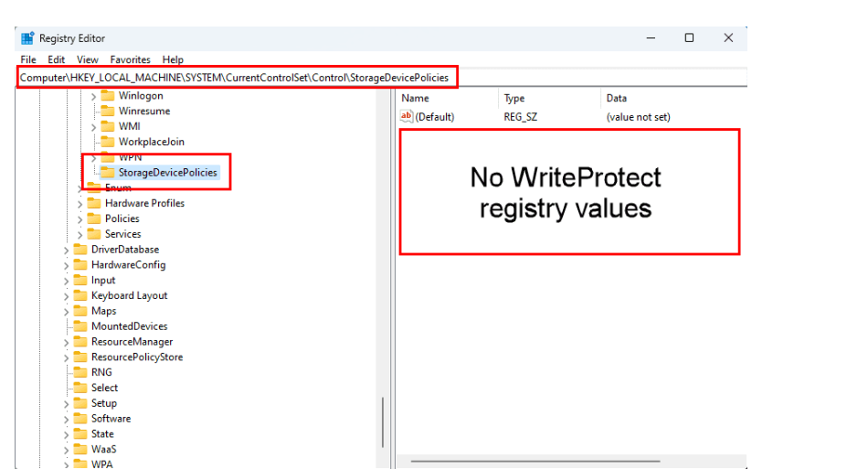
Task: Click the DriverDatabase folder icon
Action: click(80, 250)
